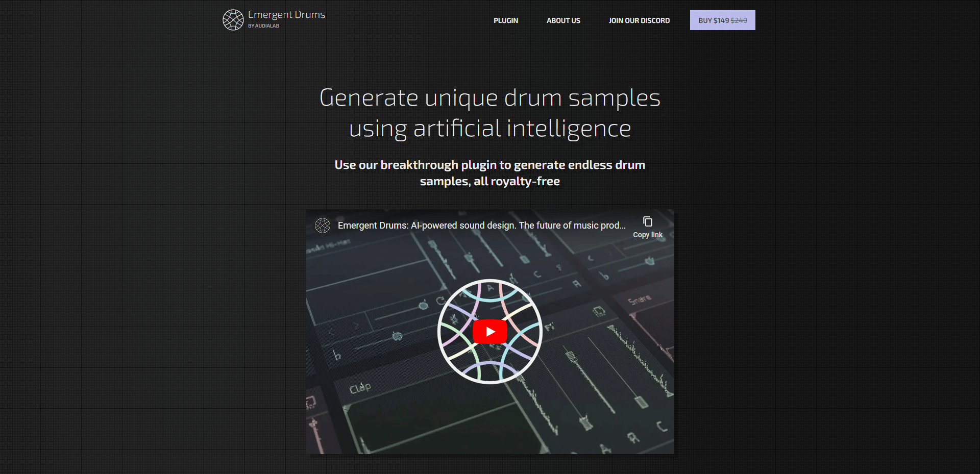Screen dimensions: 980x474
Task: Click the "BY AUDIALAB" text
Action: coord(263,26)
